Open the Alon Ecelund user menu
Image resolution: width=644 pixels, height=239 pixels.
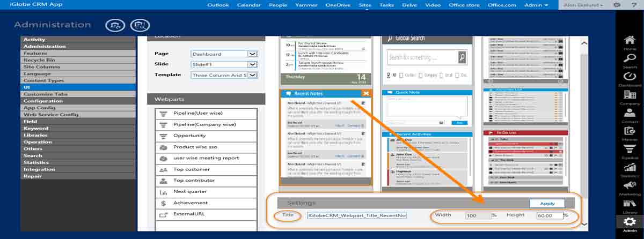click(x=583, y=5)
